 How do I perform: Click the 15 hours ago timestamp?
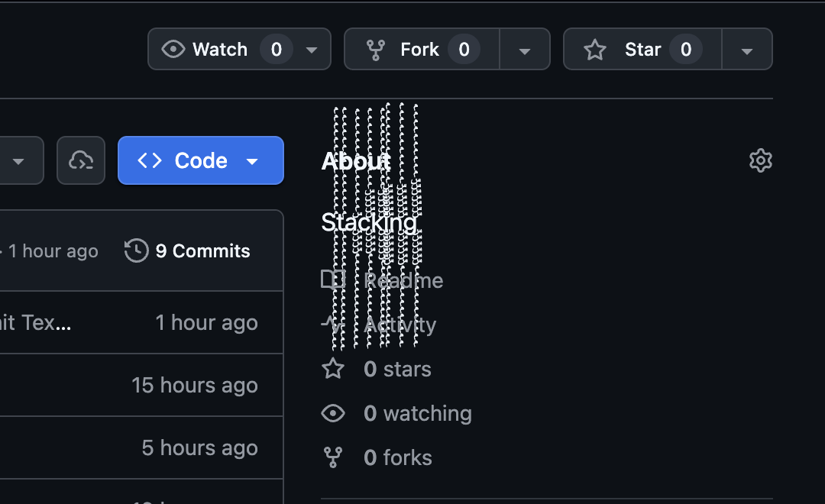(x=194, y=386)
